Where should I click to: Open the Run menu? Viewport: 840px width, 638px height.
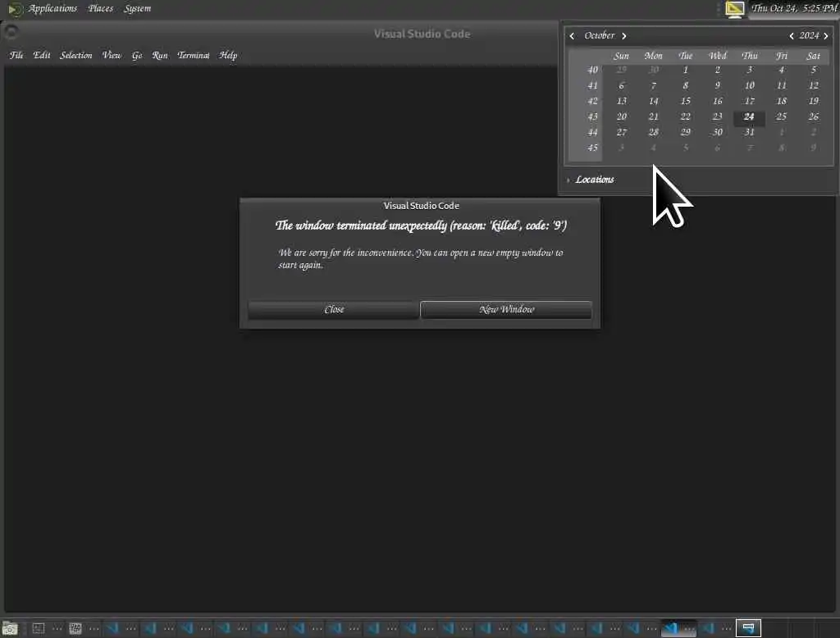pos(160,55)
